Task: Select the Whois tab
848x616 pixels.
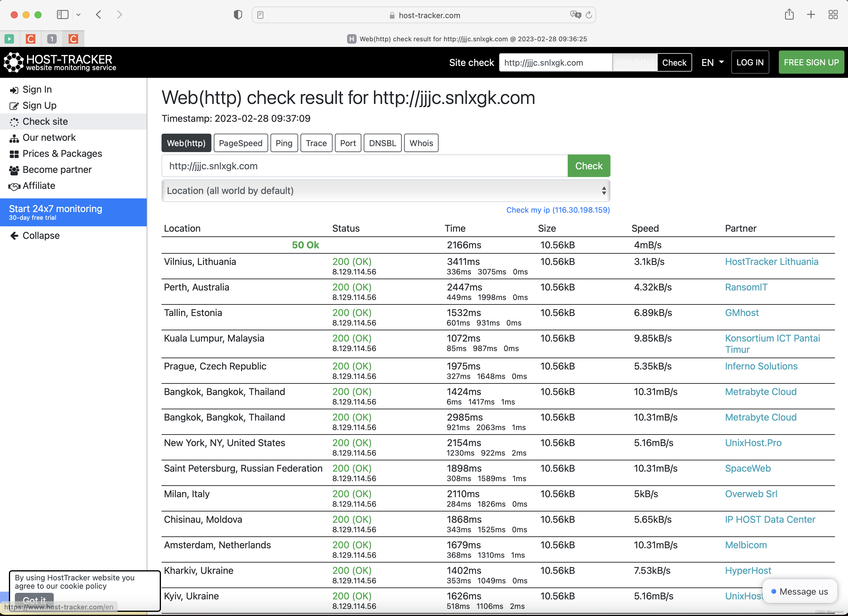Action: [x=421, y=143]
